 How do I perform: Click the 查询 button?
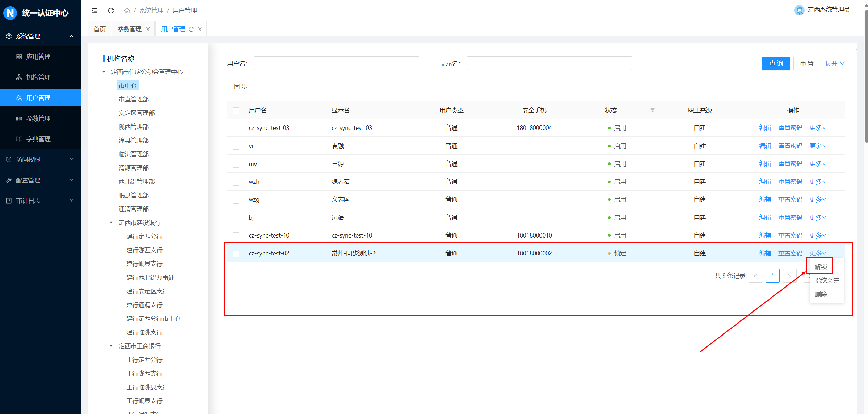775,64
